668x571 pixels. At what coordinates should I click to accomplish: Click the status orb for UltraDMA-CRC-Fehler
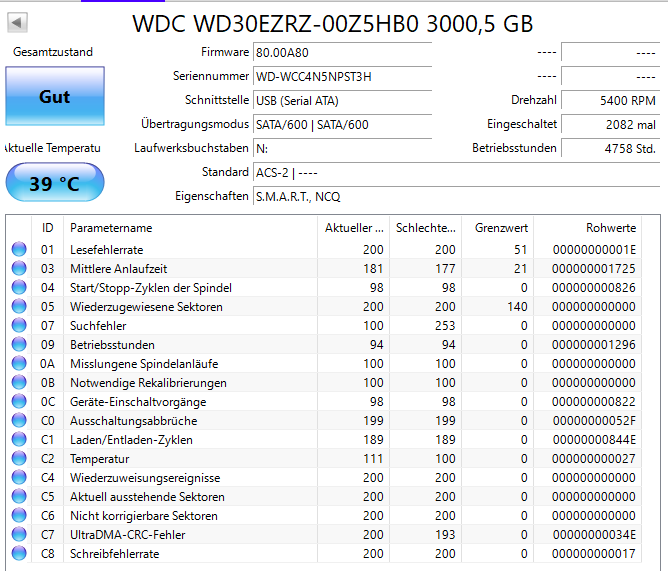(x=19, y=534)
